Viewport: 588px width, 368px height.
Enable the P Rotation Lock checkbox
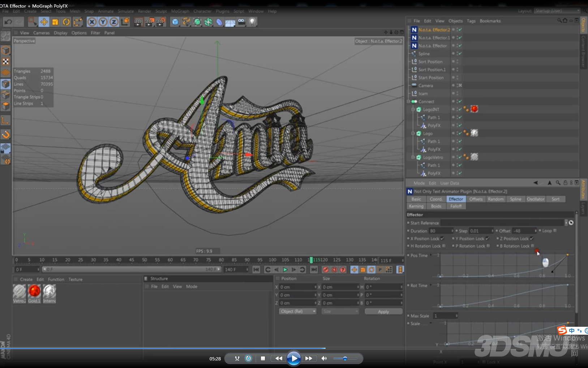pyautogui.click(x=488, y=246)
